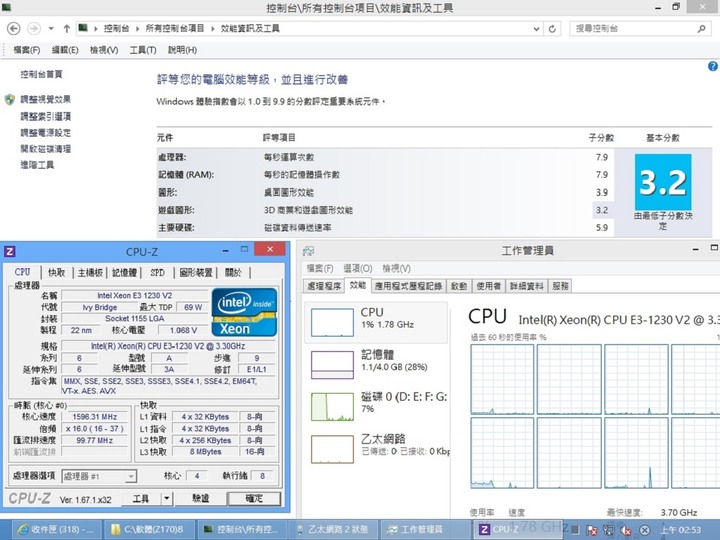Click the 確定 button in CPU-Z
The width and height of the screenshot is (720, 540).
coord(254,499)
